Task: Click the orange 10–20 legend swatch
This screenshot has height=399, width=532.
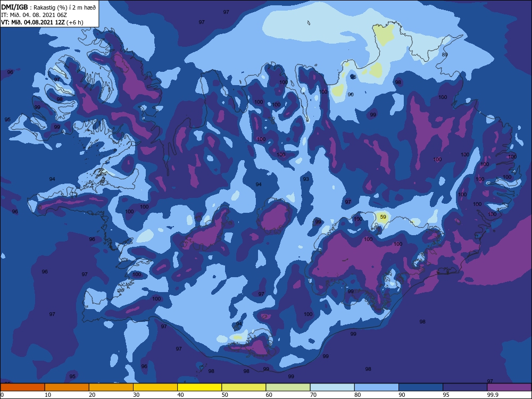Action: [x=67, y=387]
